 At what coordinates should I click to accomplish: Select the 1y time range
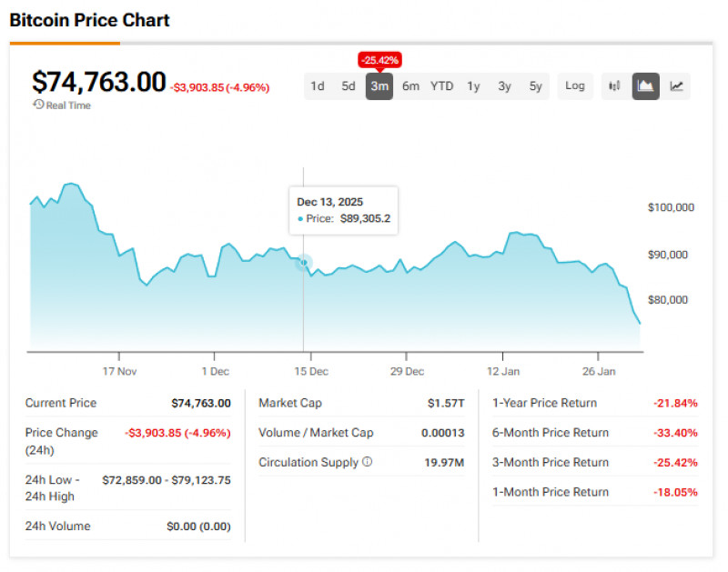pos(473,86)
